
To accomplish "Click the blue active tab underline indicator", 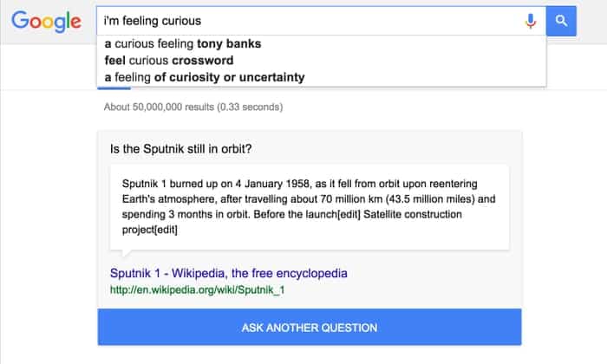I will tap(114, 88).
